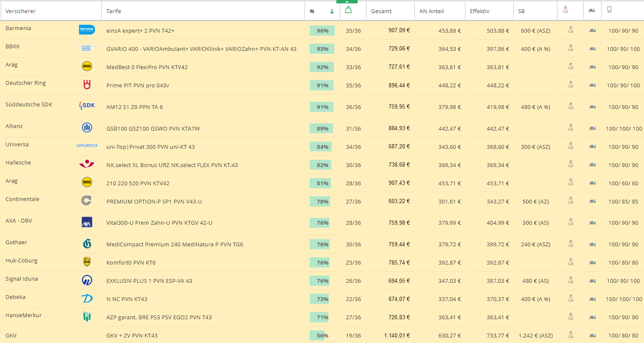
Task: Expand the green tab above the bag icon
Action: [x=347, y=2]
